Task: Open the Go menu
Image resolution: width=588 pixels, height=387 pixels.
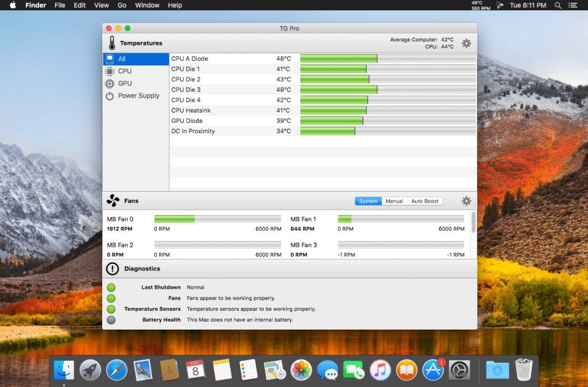Action: [122, 5]
